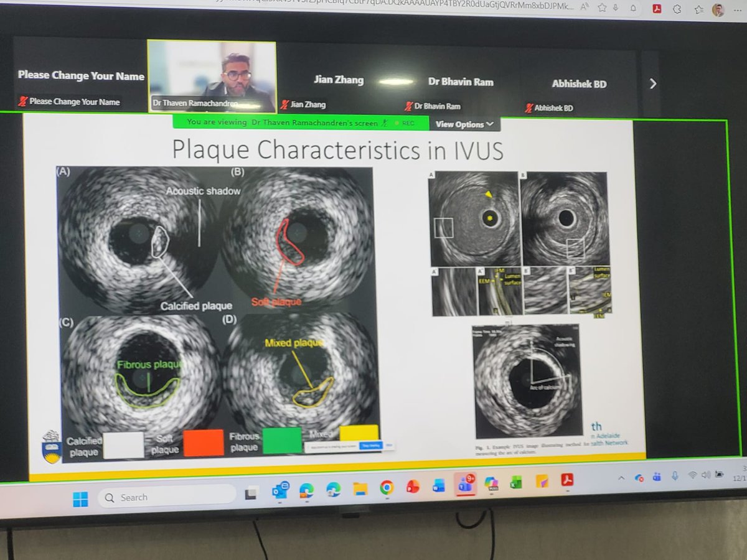Click the red 'Soft plaque' label

276,302
